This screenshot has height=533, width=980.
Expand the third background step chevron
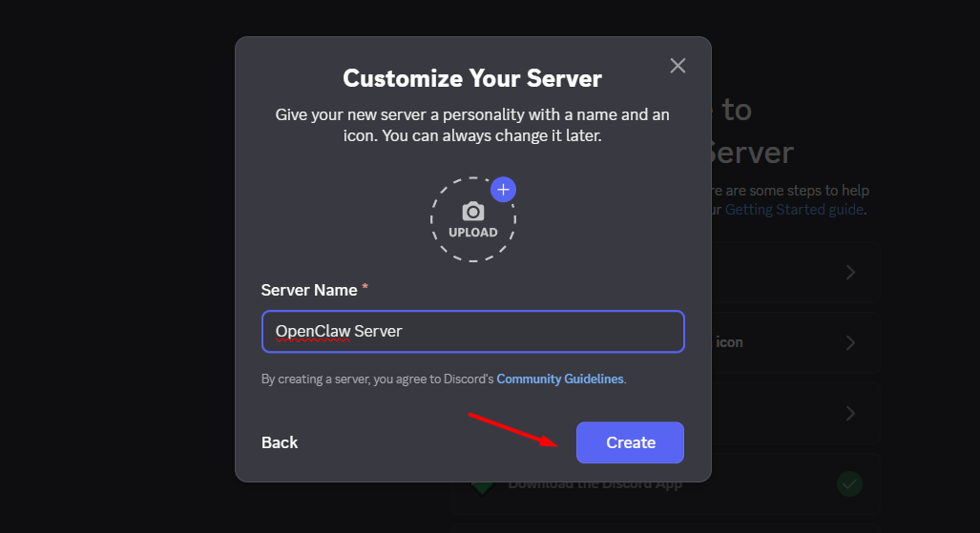(850, 413)
